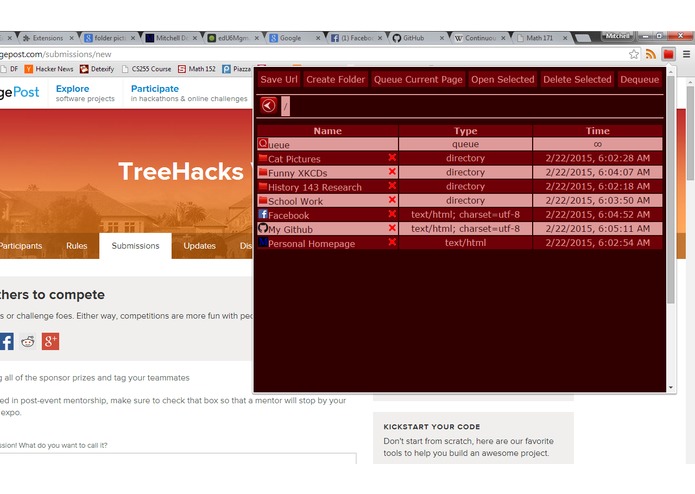Click the Cat Pictures folder icon
The width and height of the screenshot is (695, 494).
[x=263, y=158]
